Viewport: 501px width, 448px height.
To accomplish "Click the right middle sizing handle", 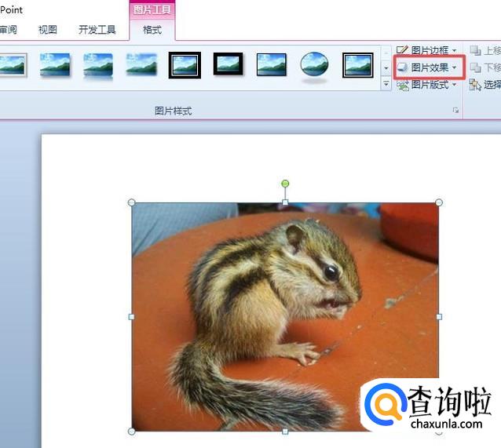I will coord(439,317).
